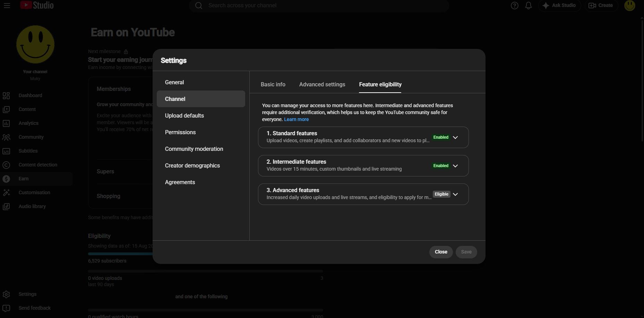Click the Subtitles sidebar icon

tap(6, 151)
